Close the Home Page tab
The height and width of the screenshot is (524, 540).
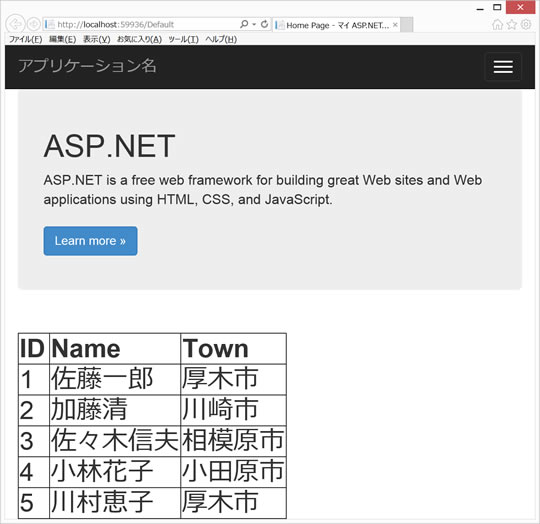coord(395,24)
